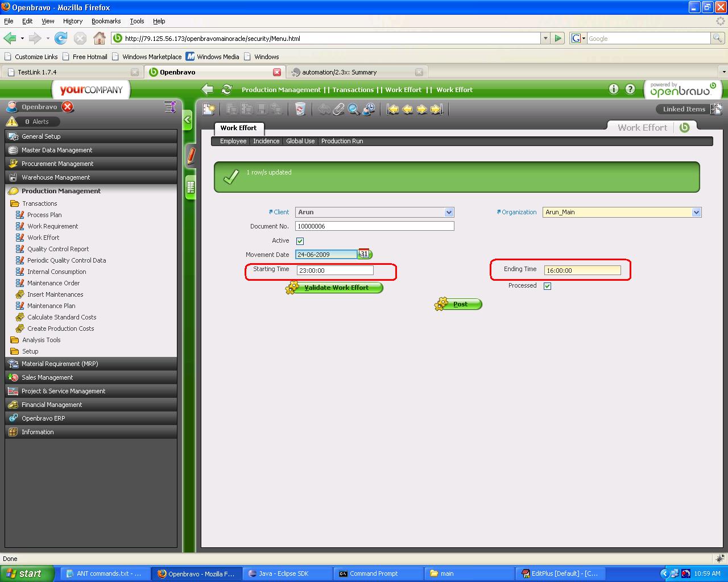Open the Client dropdown
728x582 pixels.
coord(449,212)
